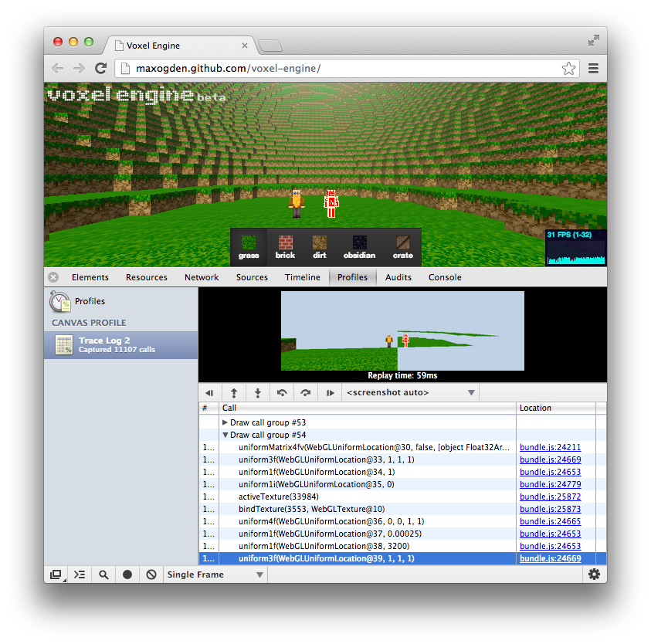Image resolution: width=651 pixels, height=644 pixels.
Task: Open the screenshot auto dropdown
Action: coord(411,393)
